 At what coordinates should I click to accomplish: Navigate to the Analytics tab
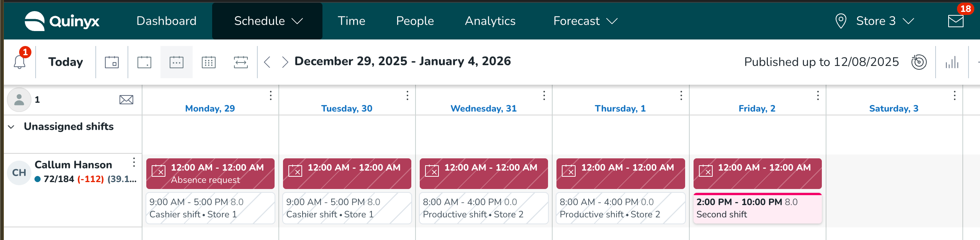[x=490, y=21]
